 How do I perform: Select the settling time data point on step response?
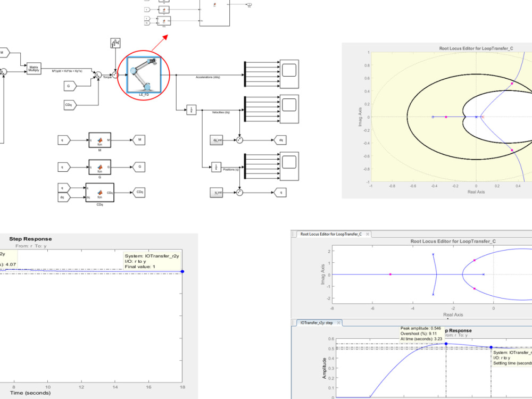[491, 347]
